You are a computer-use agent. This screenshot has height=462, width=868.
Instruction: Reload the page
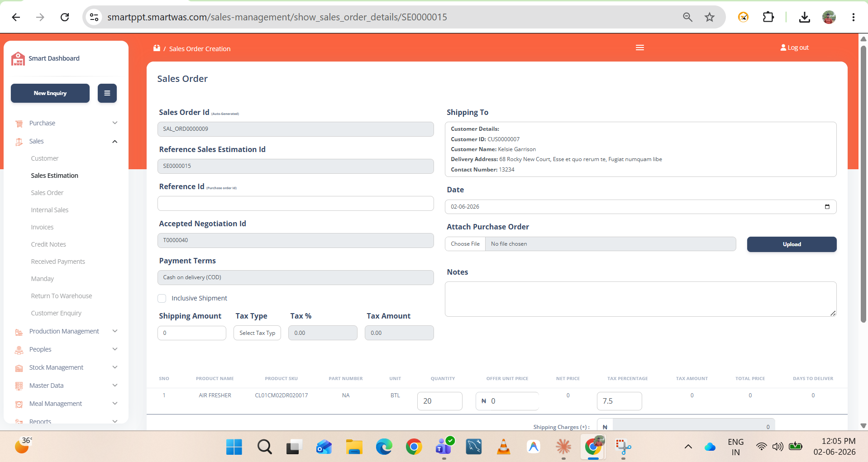click(65, 17)
